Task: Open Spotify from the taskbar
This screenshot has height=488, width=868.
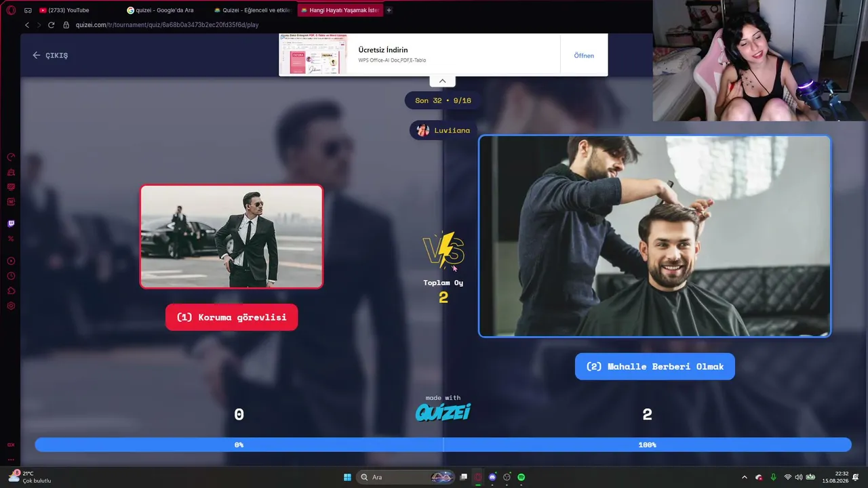Action: tap(521, 477)
